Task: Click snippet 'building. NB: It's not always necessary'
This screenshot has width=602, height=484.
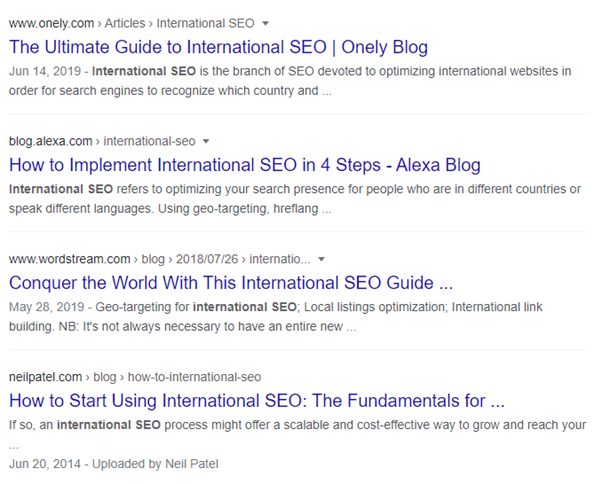Action: (115, 327)
